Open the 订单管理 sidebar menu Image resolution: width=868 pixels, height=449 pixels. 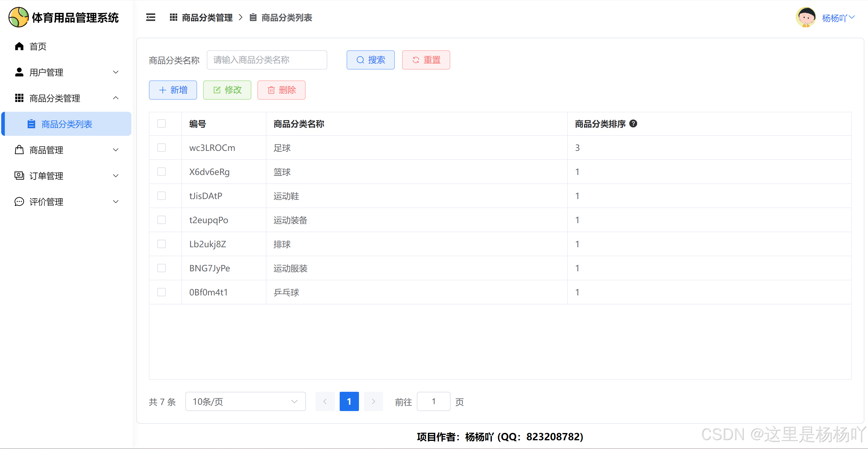tap(66, 176)
